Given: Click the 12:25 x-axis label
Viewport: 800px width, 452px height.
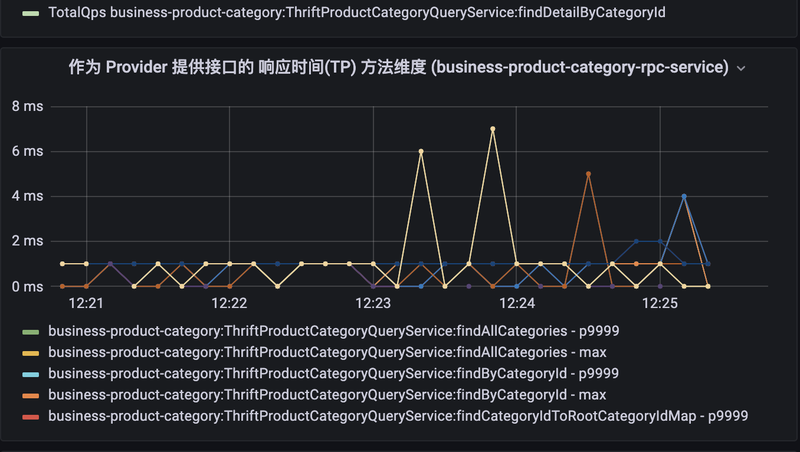Looking at the screenshot, I should (660, 304).
